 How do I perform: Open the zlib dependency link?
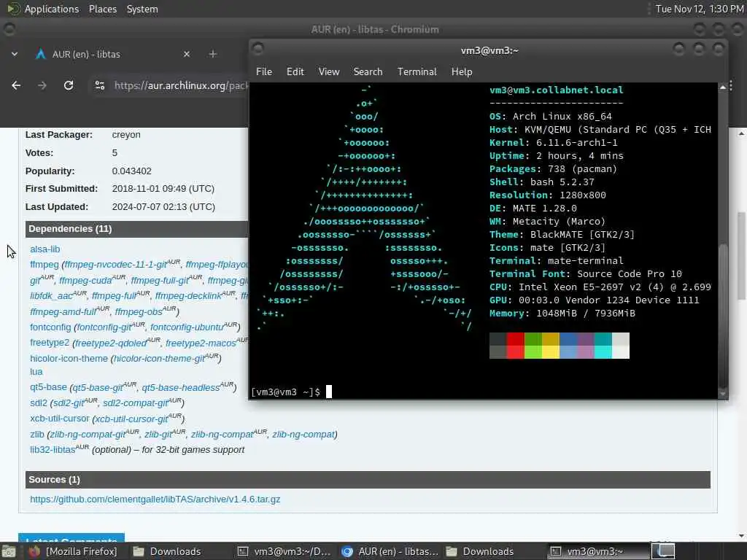click(x=36, y=435)
